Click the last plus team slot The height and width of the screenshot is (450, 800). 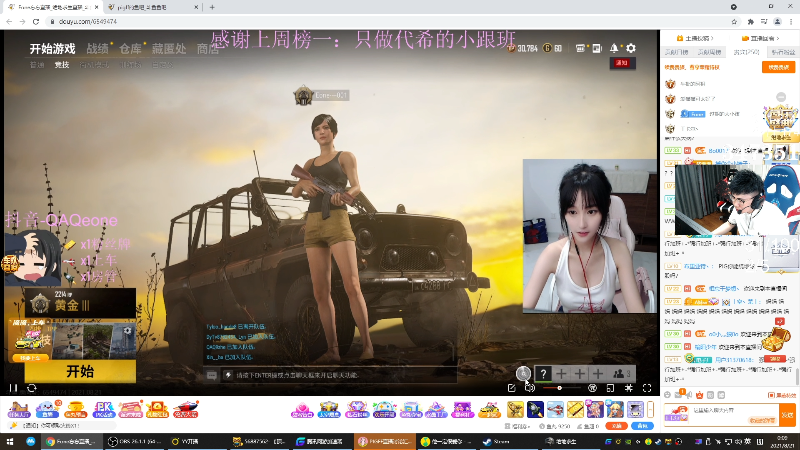[x=598, y=374]
